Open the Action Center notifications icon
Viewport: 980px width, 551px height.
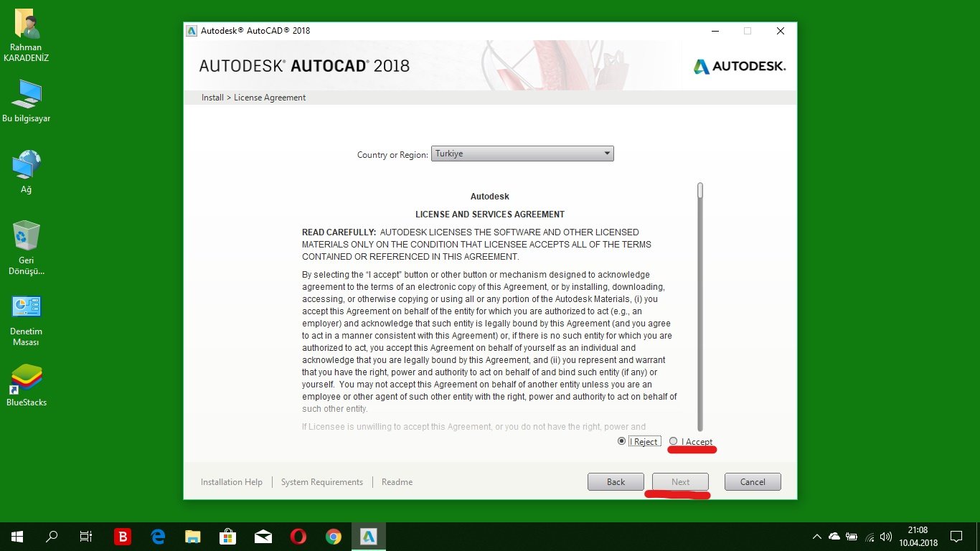956,537
